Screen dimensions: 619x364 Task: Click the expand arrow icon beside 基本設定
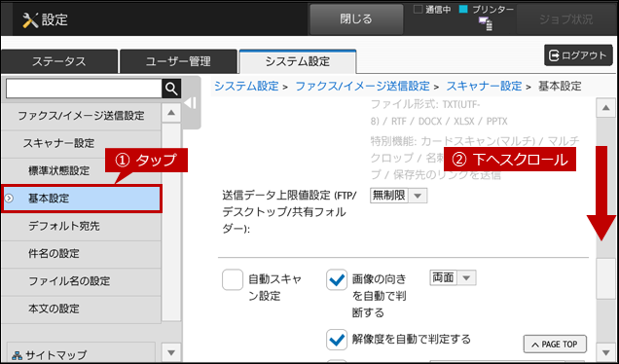coord(9,199)
